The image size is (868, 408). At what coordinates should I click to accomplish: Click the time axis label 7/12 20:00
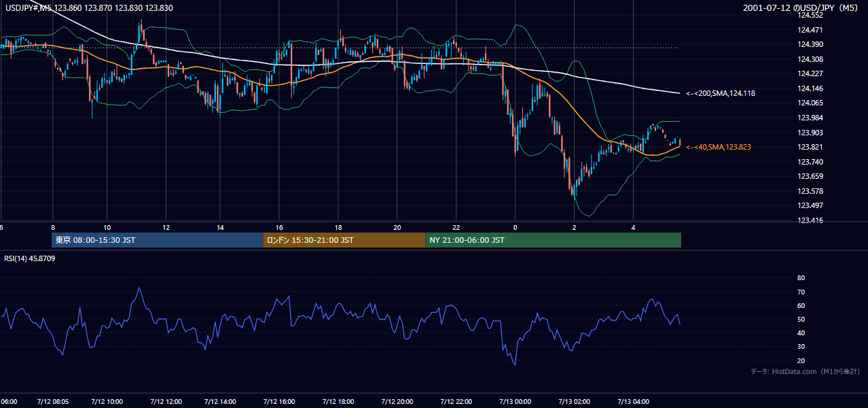397,401
